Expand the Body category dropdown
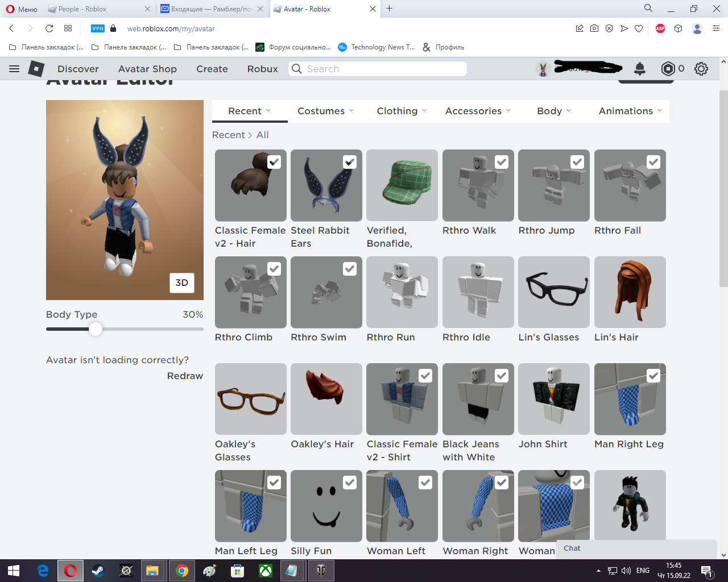The height and width of the screenshot is (582, 728). click(555, 111)
